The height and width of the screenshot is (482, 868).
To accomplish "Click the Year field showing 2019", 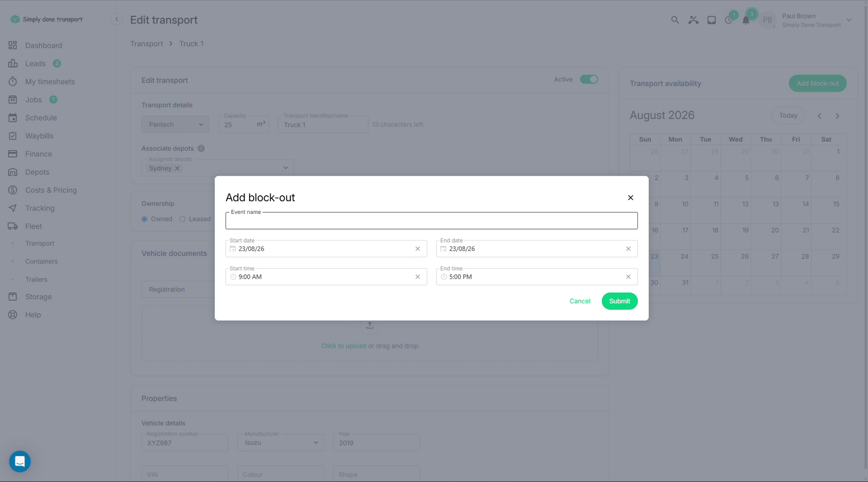I will 376,443.
